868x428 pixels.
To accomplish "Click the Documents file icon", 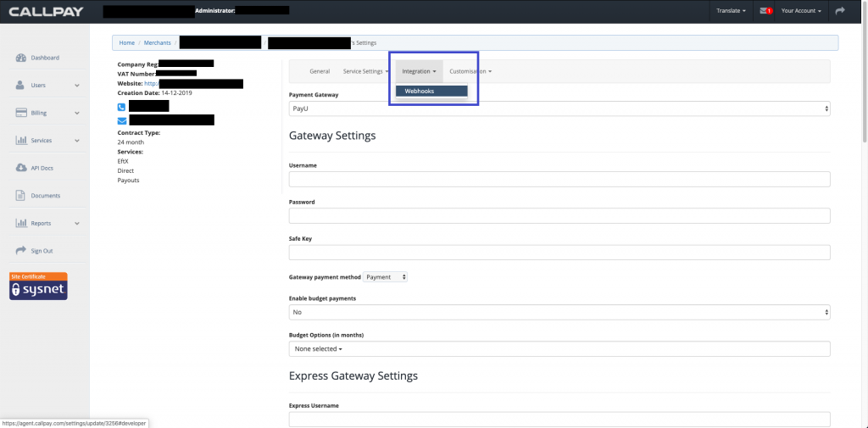I will click(x=21, y=196).
